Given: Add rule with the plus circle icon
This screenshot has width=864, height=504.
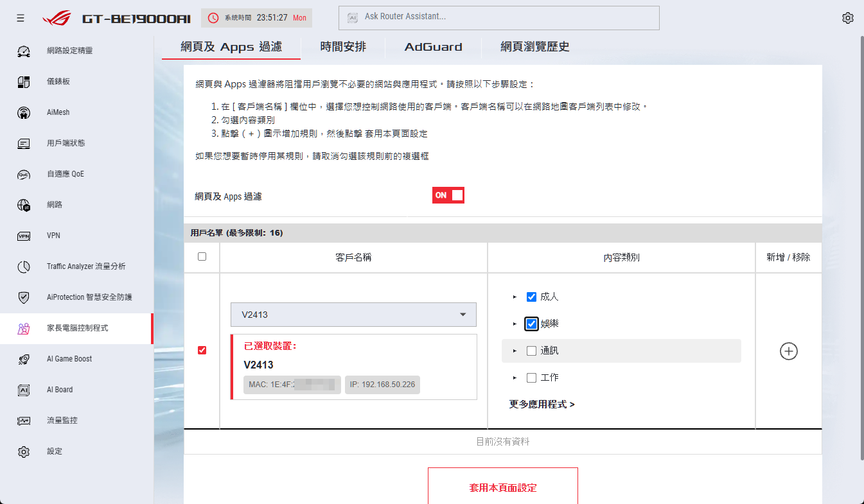Looking at the screenshot, I should 789,351.
